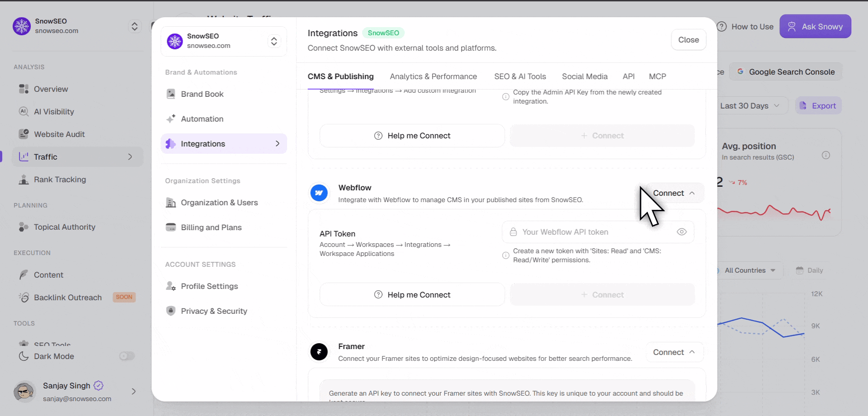
Task: Switch to CMS & Publishing tab
Action: coord(341,76)
